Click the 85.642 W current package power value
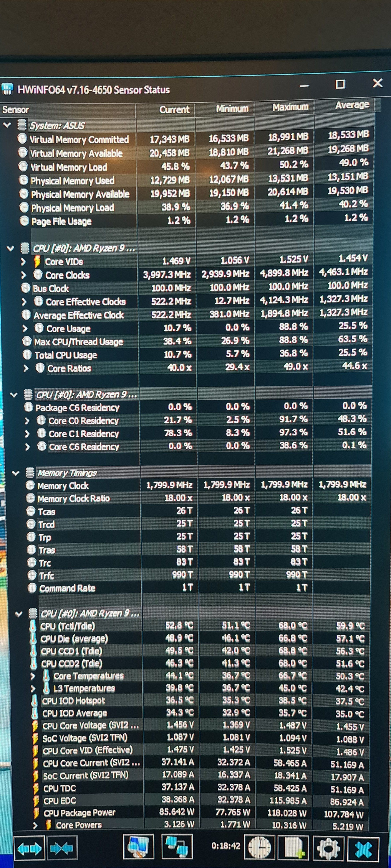The image size is (391, 868). click(x=176, y=812)
